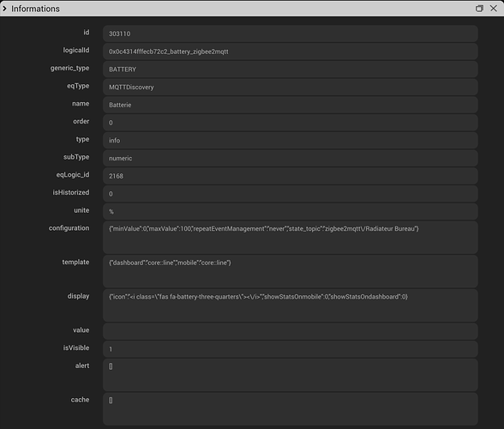Click the value label
Viewport: 504px width, 429px height.
click(x=81, y=330)
